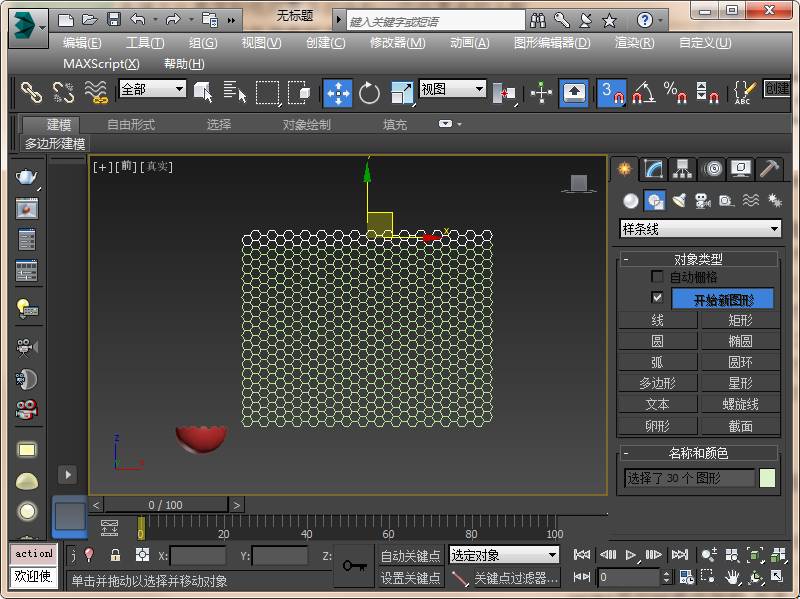The image size is (800, 599).
Task: Click the 0 / 100 time slider
Action: pos(165,505)
